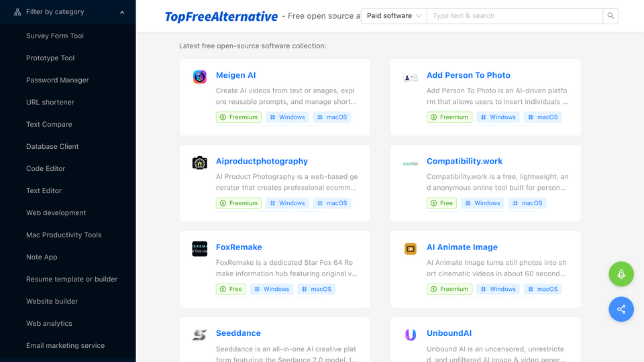Select Text Compare category
This screenshot has width=644, height=362.
(x=49, y=125)
